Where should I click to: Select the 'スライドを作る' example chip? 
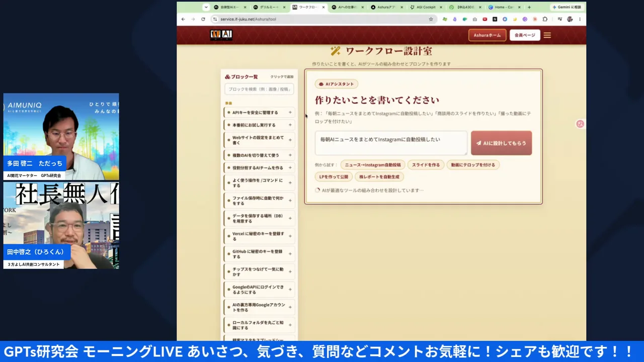(x=426, y=165)
